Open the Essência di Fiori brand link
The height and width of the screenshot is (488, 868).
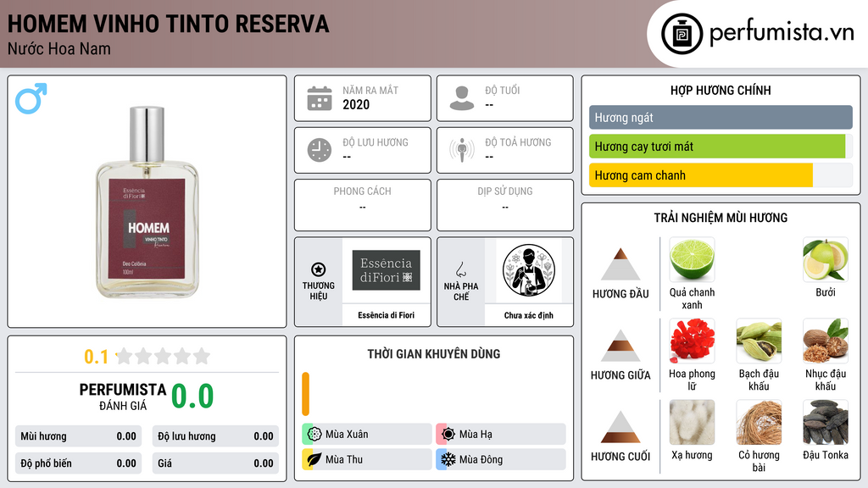(386, 315)
